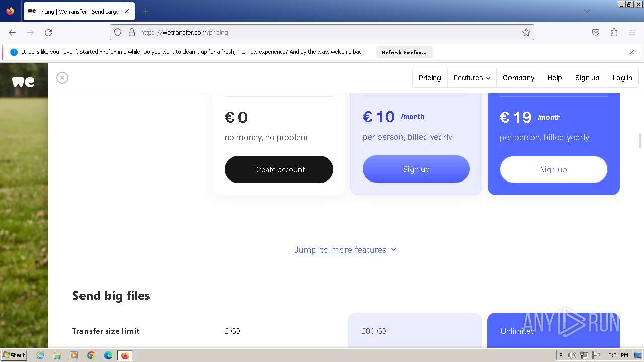
Task: Click the page vertical scrollbar
Action: [x=640, y=141]
